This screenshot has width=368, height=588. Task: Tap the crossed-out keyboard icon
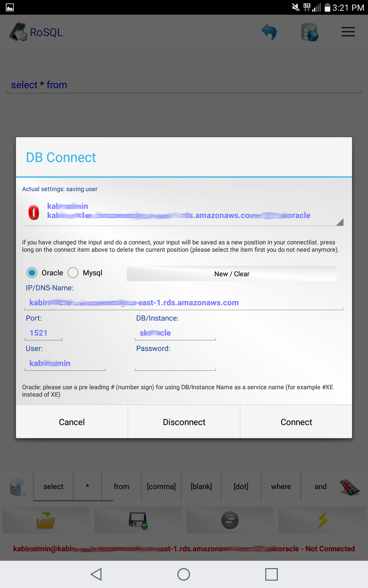click(349, 487)
